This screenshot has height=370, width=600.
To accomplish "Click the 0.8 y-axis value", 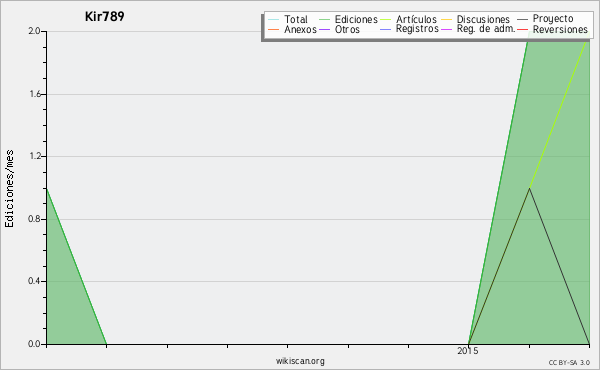I will 35,219.
